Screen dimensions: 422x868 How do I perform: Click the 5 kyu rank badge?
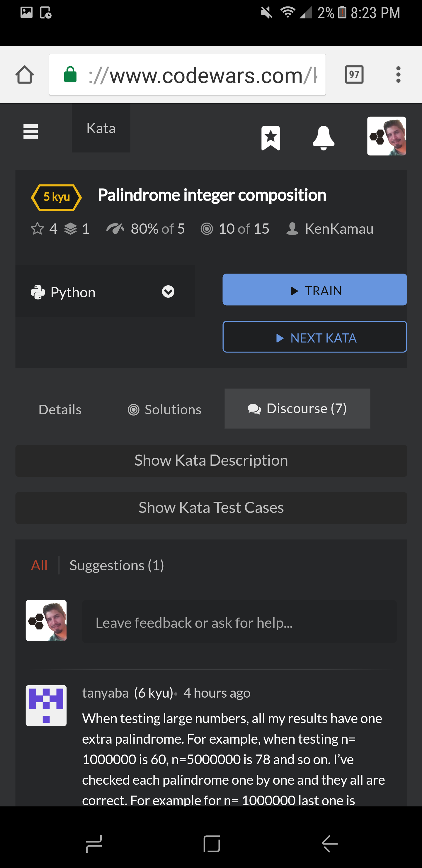56,197
